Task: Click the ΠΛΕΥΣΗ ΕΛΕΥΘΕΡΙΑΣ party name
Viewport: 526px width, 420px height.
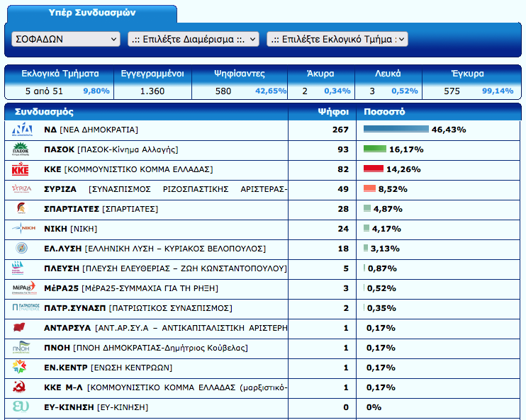Action: (61, 268)
